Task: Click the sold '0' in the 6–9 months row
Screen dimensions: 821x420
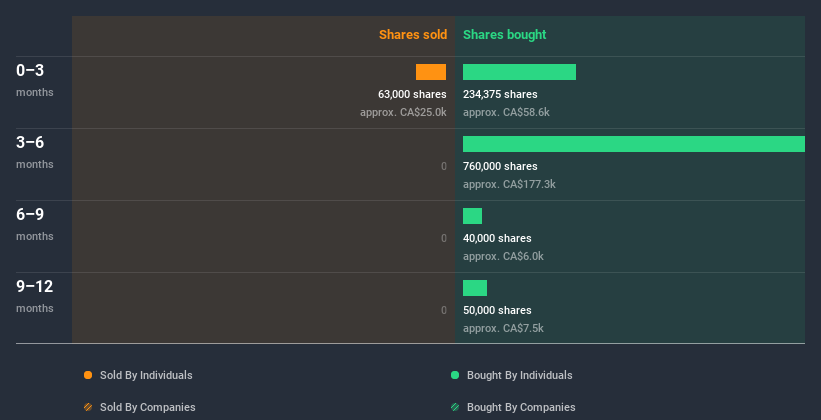Action: point(444,238)
